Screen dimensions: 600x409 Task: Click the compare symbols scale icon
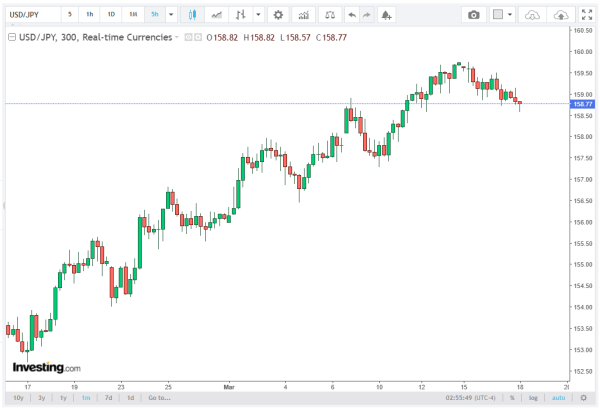pos(327,15)
